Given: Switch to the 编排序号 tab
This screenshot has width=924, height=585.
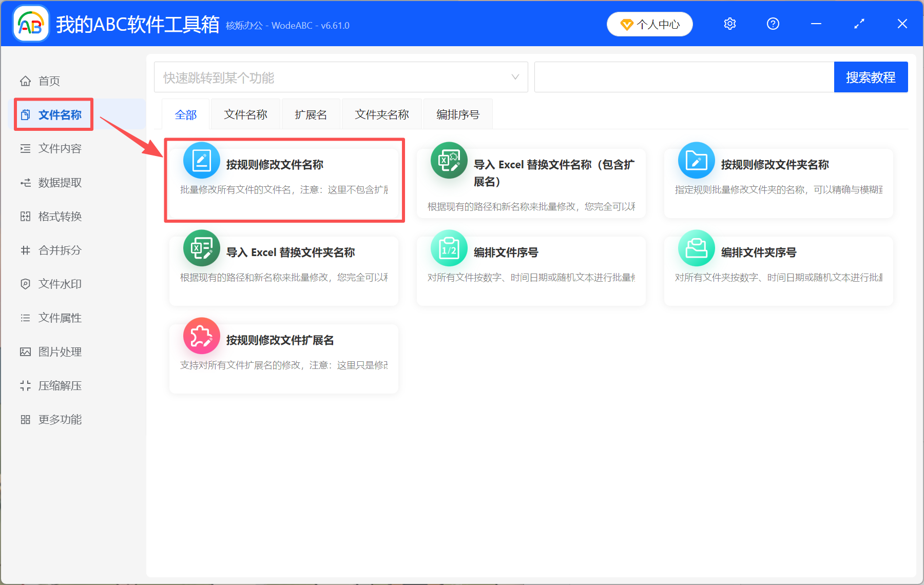Looking at the screenshot, I should (457, 114).
